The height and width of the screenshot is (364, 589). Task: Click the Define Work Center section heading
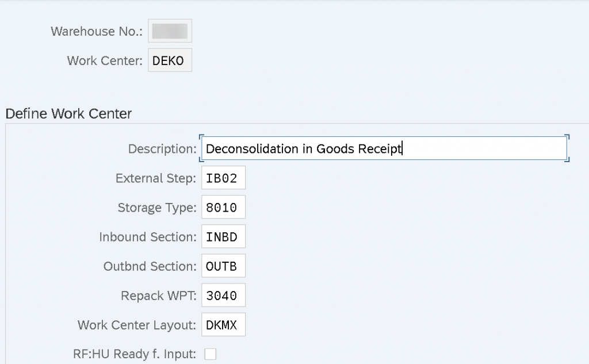click(x=69, y=113)
